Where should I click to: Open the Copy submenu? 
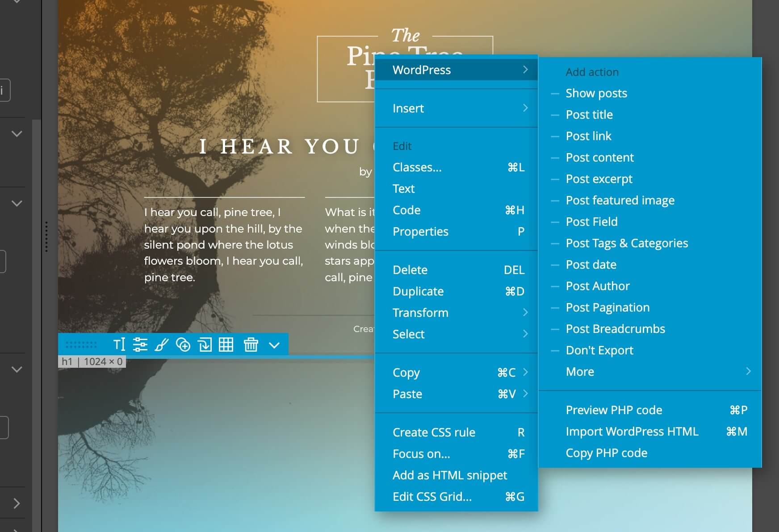[x=456, y=372]
